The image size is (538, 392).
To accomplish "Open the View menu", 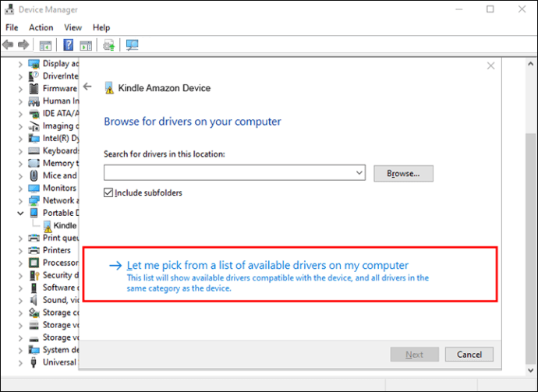I will [73, 27].
